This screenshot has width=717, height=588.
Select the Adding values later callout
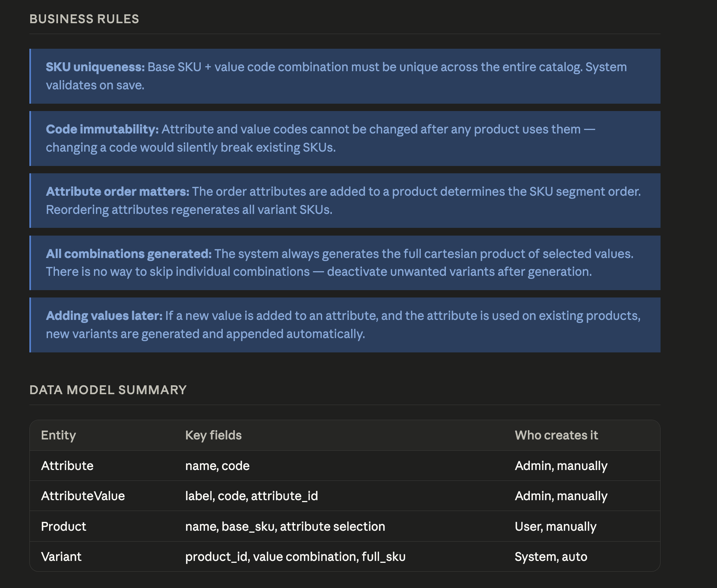(x=345, y=325)
